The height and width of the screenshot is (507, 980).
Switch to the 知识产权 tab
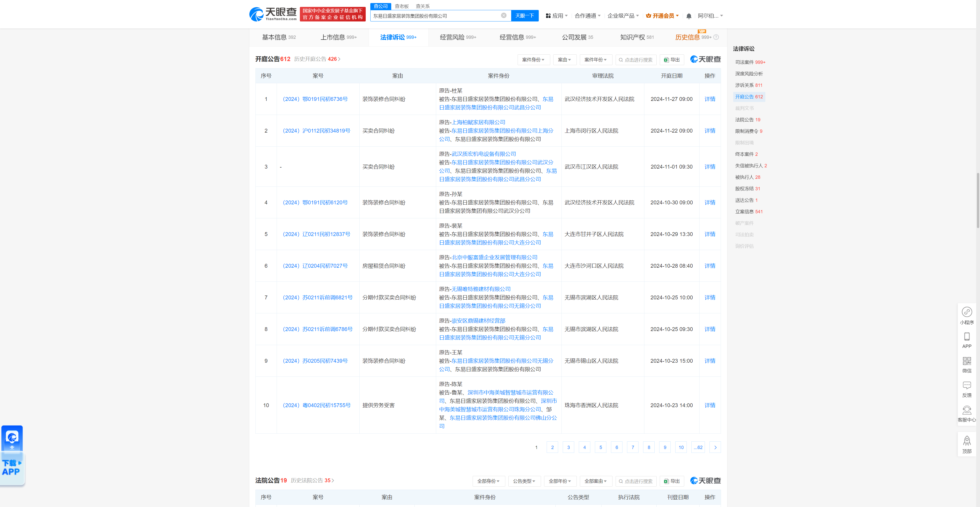point(633,37)
